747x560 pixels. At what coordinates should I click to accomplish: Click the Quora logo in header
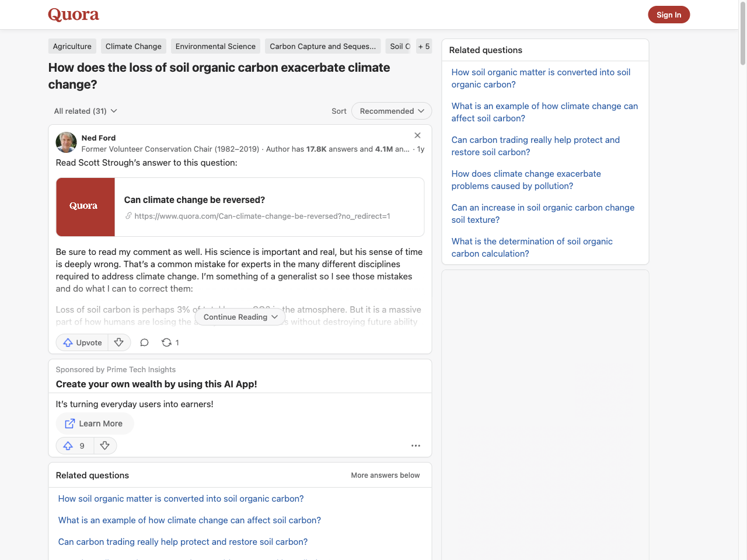74,15
